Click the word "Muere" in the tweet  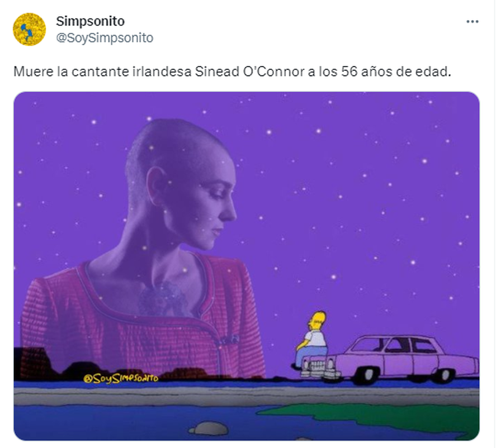(x=34, y=72)
